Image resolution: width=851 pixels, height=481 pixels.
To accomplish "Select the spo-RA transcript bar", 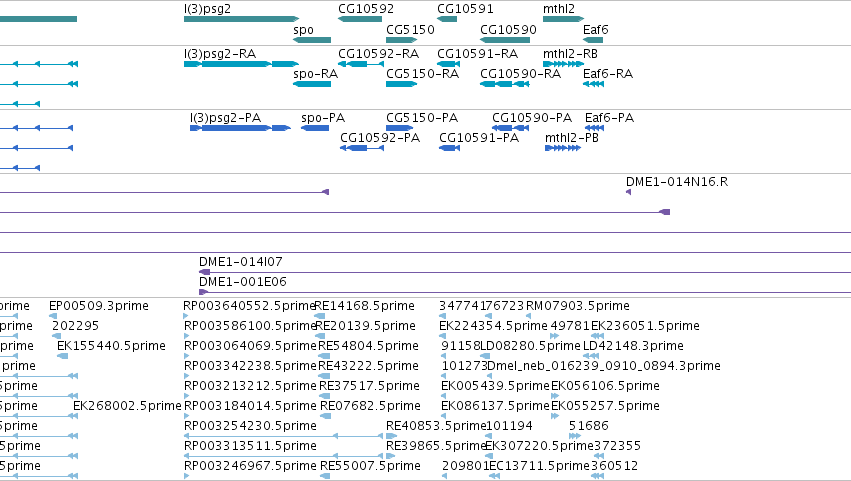I will pyautogui.click(x=312, y=84).
